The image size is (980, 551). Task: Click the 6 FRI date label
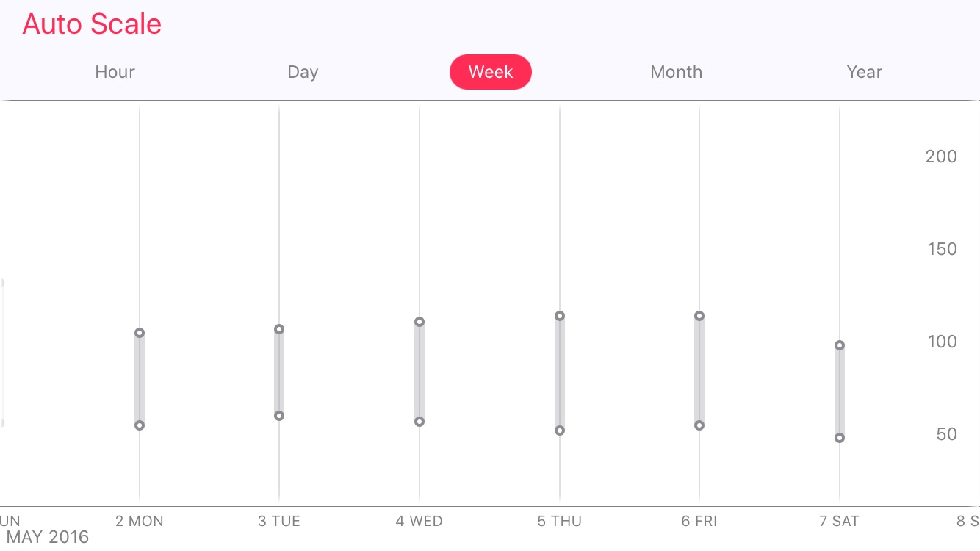pos(699,522)
